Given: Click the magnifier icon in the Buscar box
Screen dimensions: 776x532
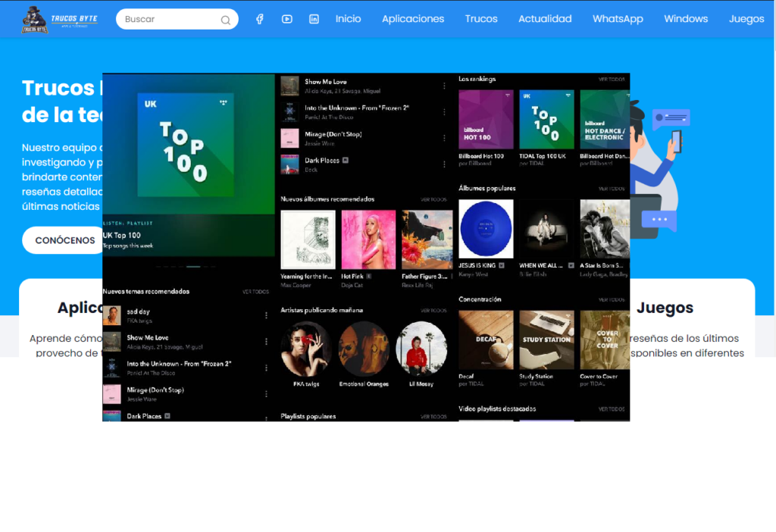Looking at the screenshot, I should [226, 20].
